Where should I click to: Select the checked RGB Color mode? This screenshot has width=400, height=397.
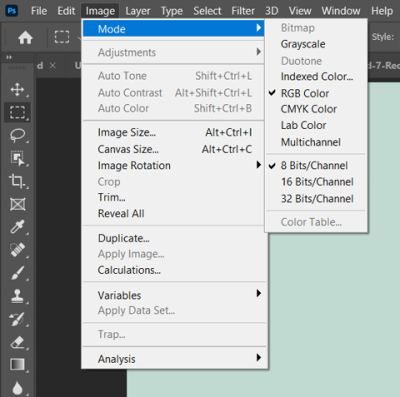(x=316, y=93)
